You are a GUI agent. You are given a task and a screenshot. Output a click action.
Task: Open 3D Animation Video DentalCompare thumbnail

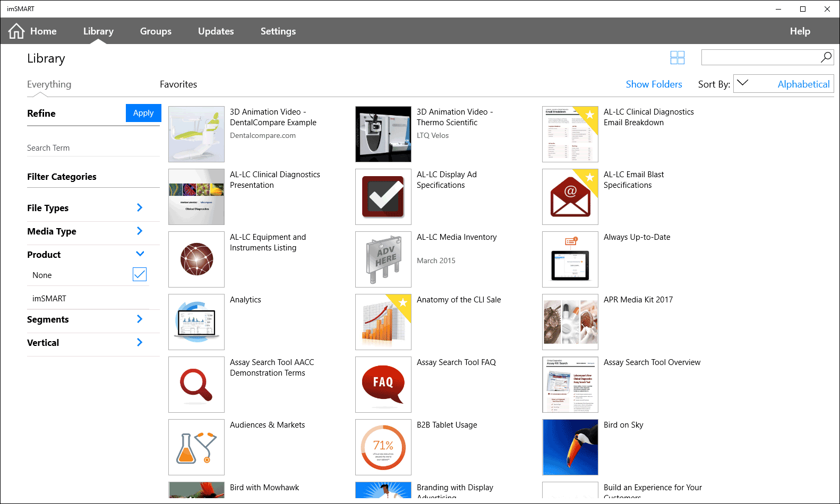(x=196, y=134)
